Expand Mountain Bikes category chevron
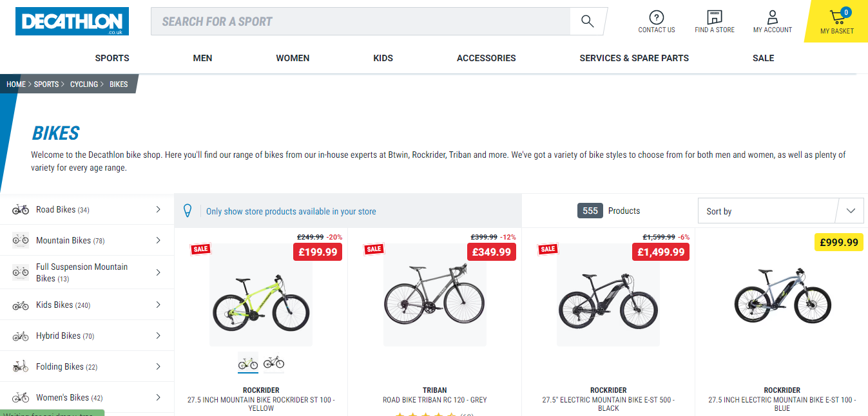Image resolution: width=868 pixels, height=416 pixels. click(159, 240)
